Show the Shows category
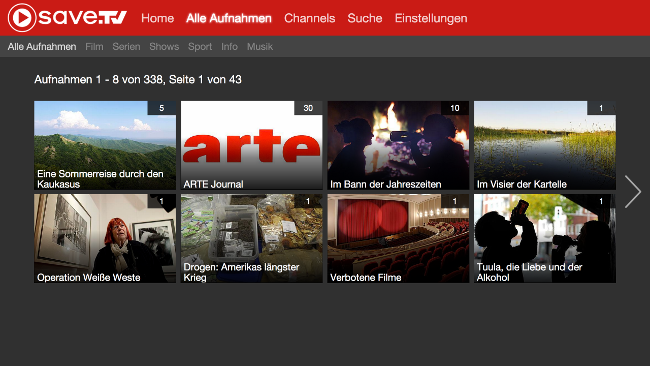 tap(164, 46)
